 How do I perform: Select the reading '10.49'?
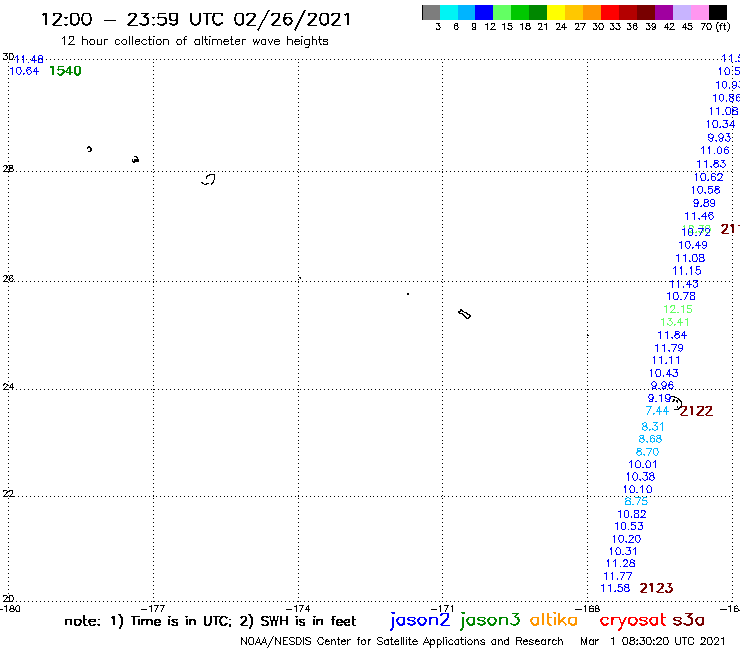693,245
